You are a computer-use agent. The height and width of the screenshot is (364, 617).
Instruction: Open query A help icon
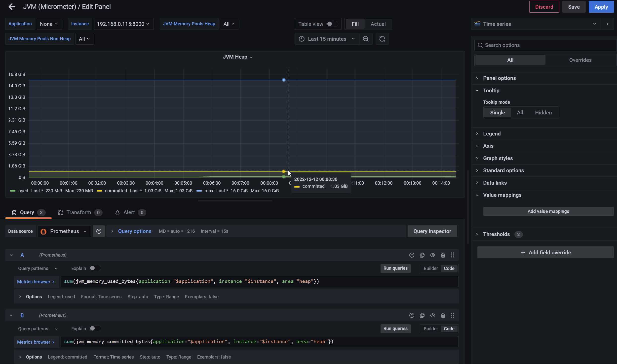[x=412, y=255]
